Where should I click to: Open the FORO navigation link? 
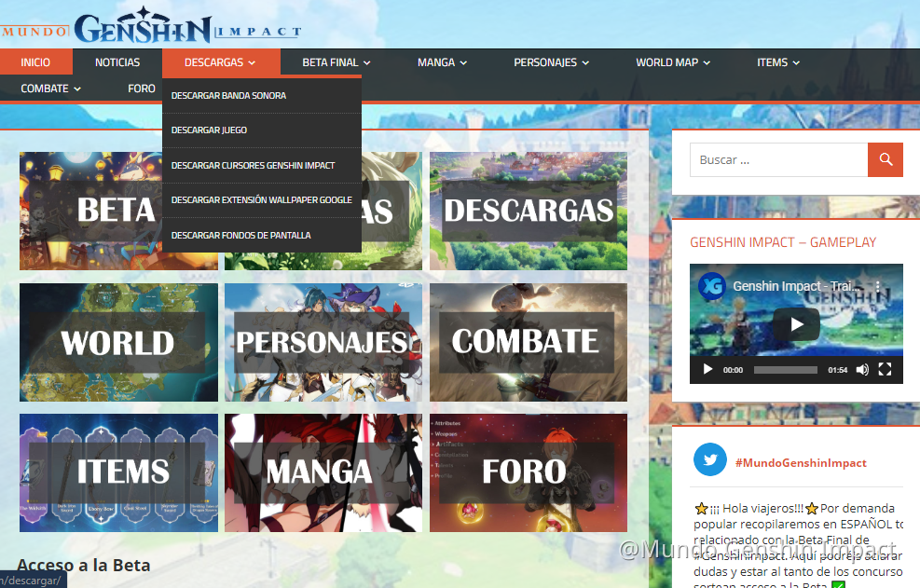coord(142,88)
